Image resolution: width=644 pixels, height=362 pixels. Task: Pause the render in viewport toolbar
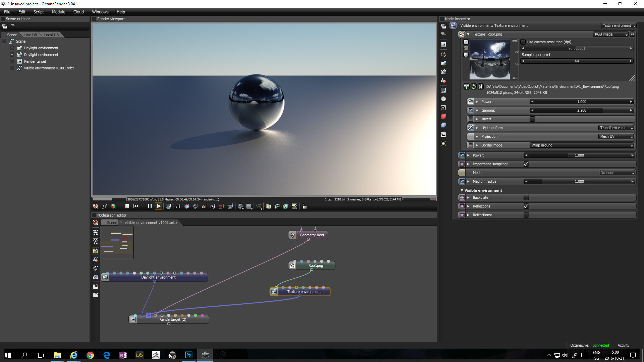150,206
